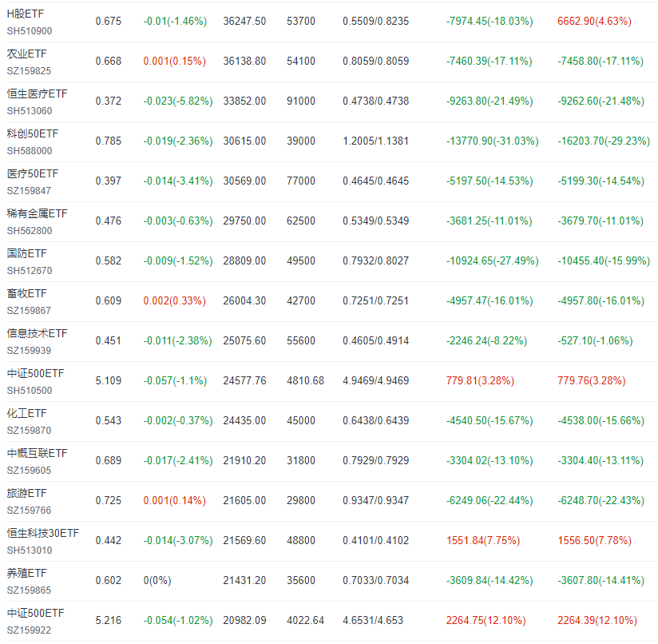658x644 pixels.
Task: Select cost value 1.2005/1.1381
Action: click(375, 141)
